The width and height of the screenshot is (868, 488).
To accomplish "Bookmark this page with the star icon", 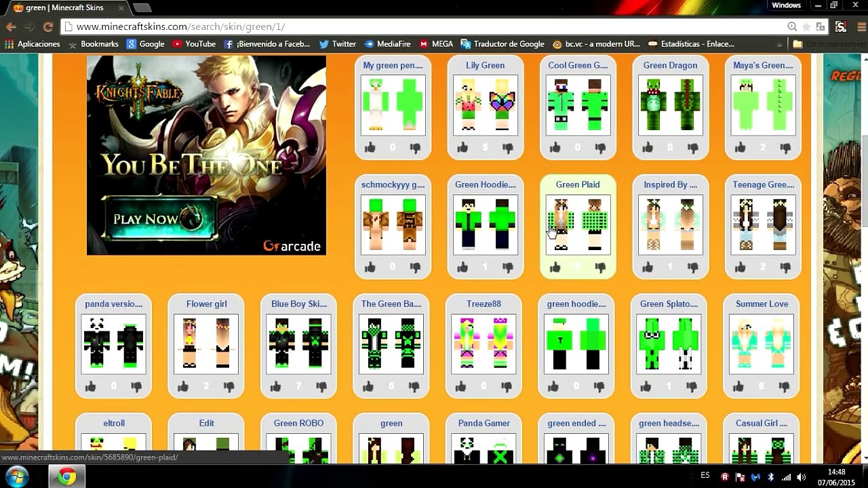I will (x=806, y=26).
